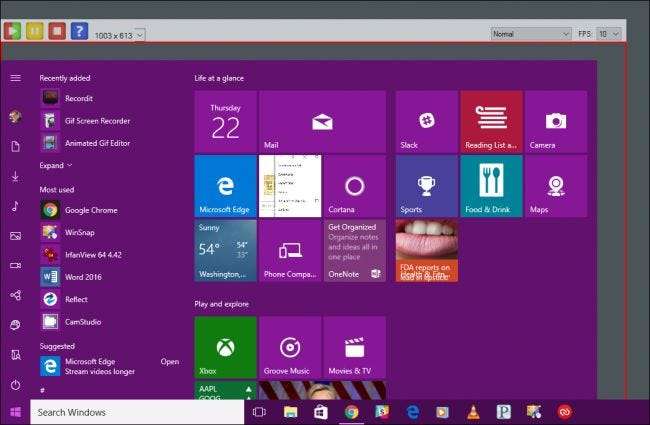Viewport: 650px width, 425px height.
Task: Toggle the hamburger menu in Start
Action: [x=15, y=78]
